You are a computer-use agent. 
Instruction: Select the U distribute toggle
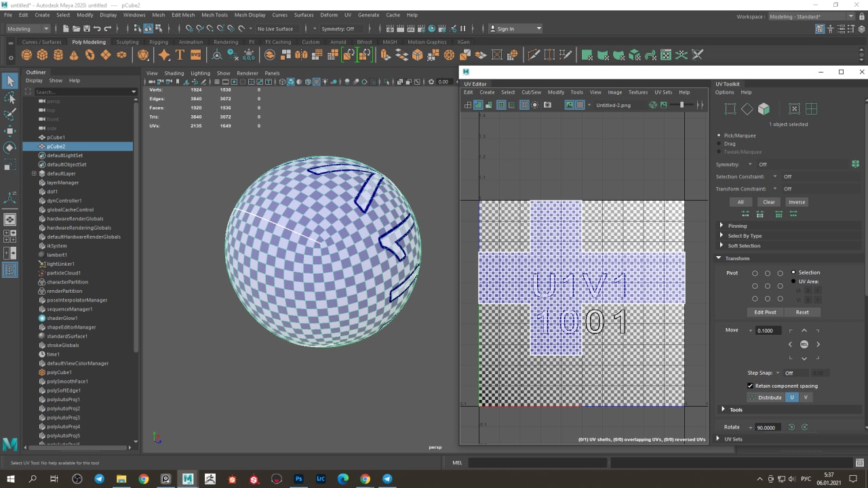[x=792, y=397]
